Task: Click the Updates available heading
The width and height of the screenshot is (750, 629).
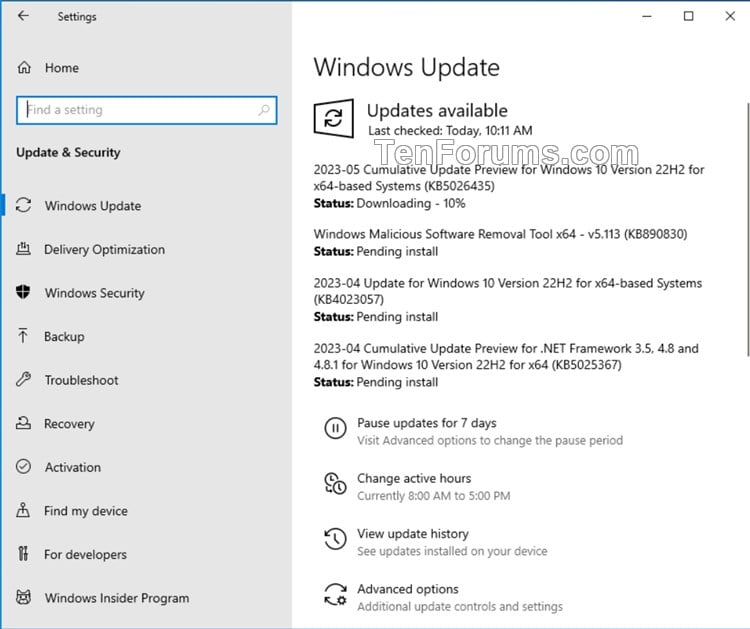Action: click(437, 110)
